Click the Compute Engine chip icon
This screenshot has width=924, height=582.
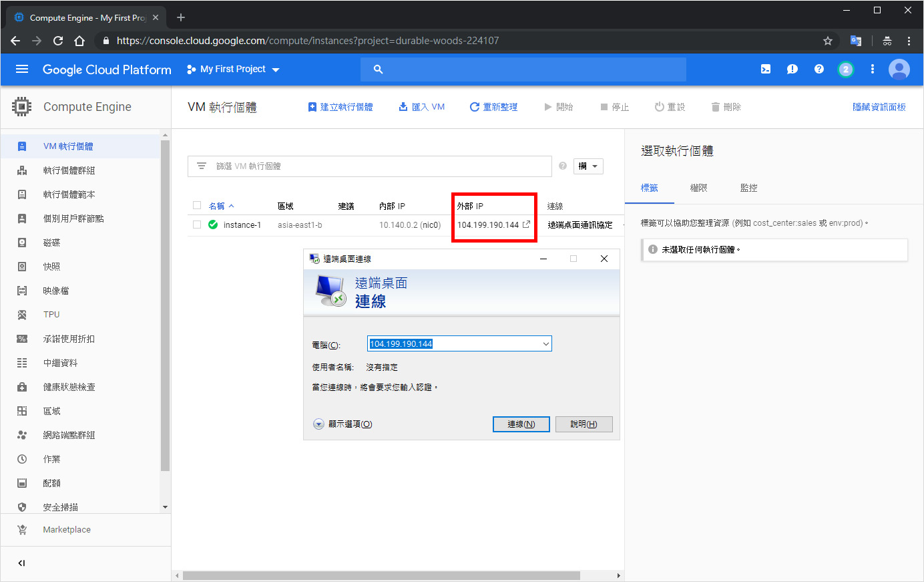pos(22,107)
